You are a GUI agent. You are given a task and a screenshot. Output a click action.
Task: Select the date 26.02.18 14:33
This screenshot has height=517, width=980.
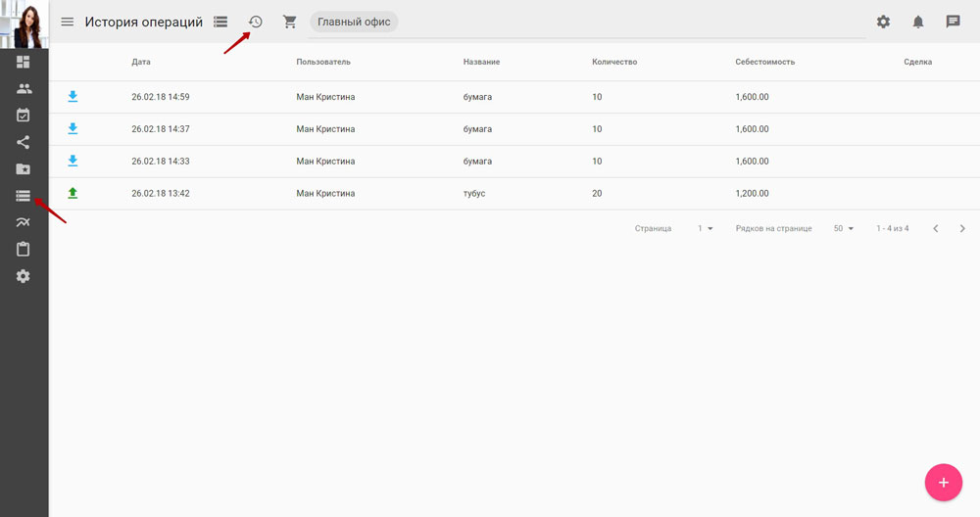coord(161,162)
